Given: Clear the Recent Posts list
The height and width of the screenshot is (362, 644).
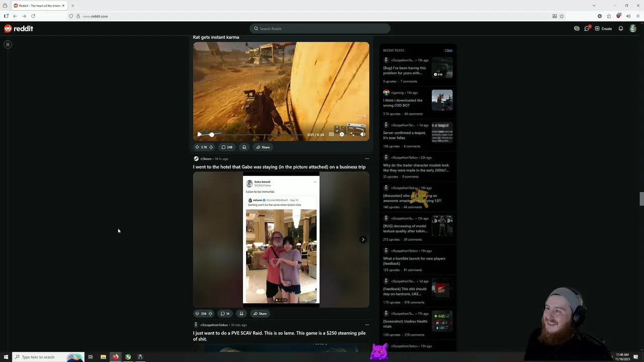Looking at the screenshot, I should pyautogui.click(x=448, y=50).
